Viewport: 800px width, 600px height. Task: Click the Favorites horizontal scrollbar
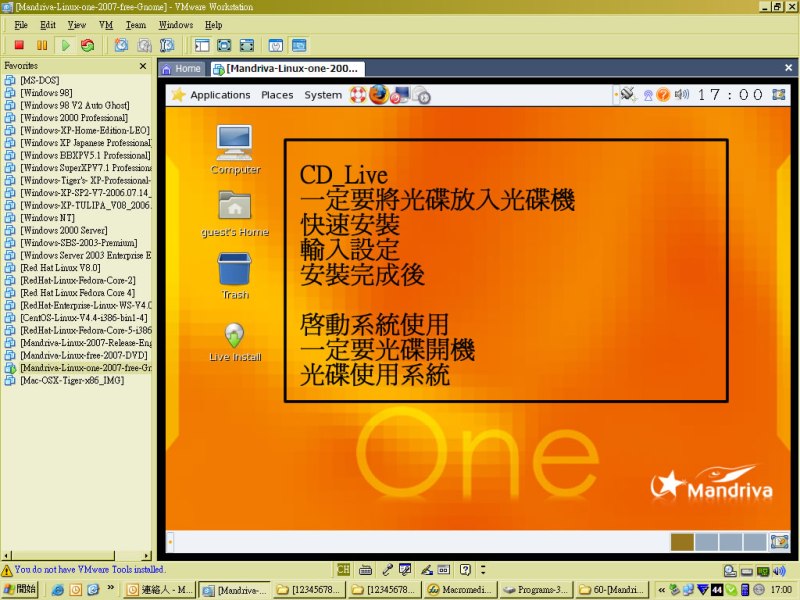coord(77,555)
